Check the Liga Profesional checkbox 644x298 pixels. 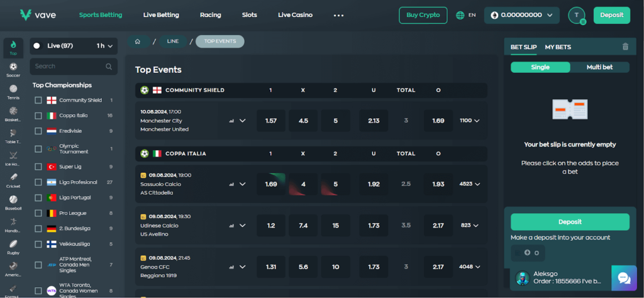click(38, 182)
